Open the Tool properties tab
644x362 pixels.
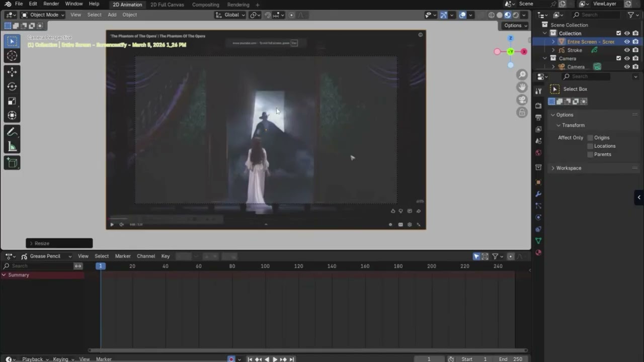pyautogui.click(x=538, y=91)
